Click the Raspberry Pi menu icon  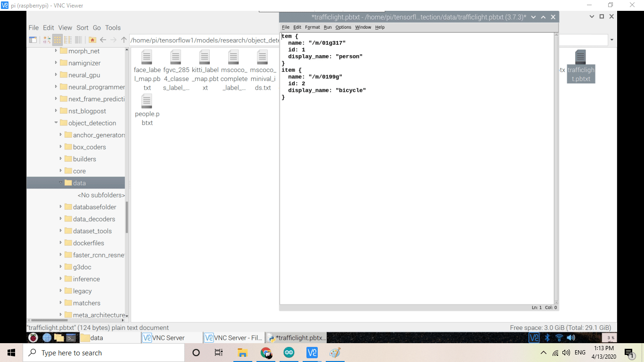33,337
